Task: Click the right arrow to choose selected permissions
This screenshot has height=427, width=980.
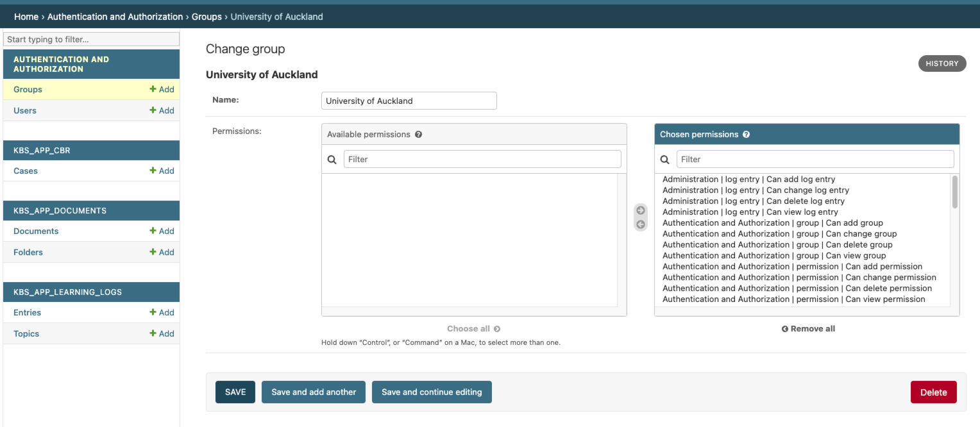Action: [x=640, y=210]
